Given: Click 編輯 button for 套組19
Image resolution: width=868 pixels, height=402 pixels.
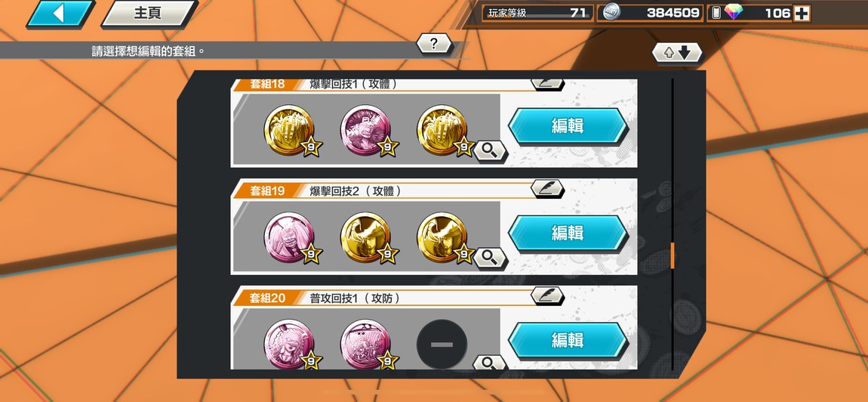Looking at the screenshot, I should coord(568,233).
